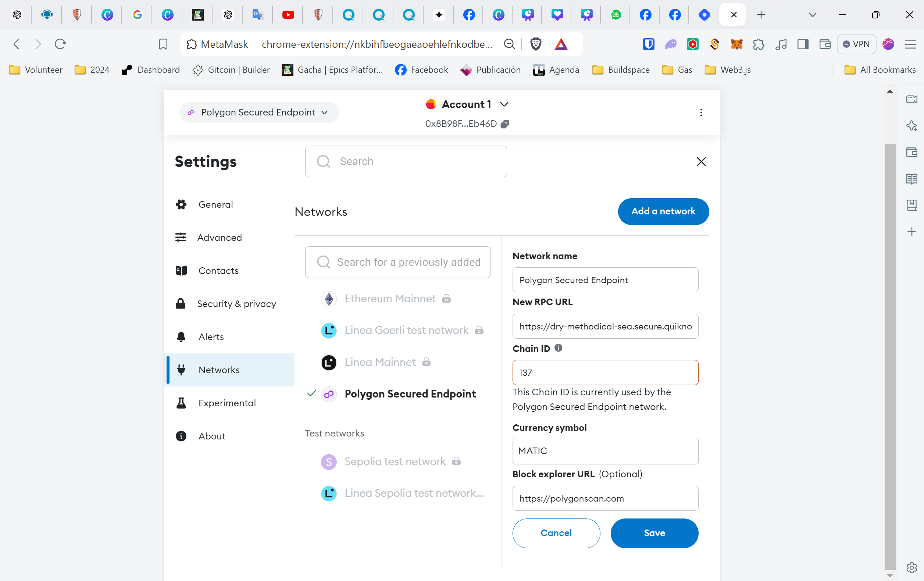924x581 pixels.
Task: Select Sepolia test network
Action: point(395,461)
